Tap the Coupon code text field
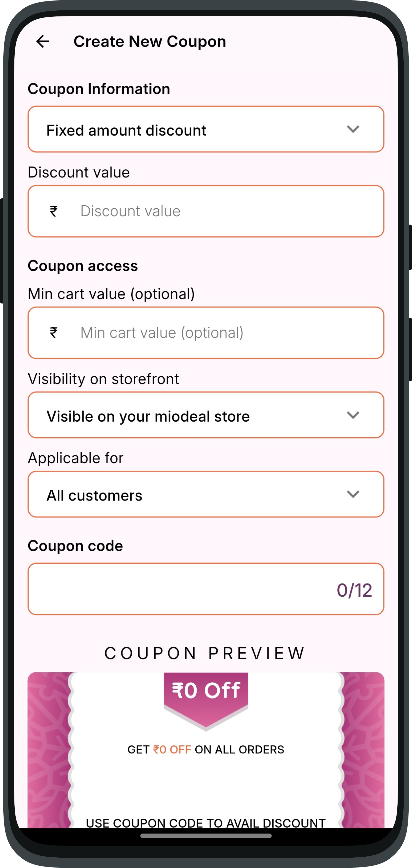This screenshot has height=868, width=412. (x=206, y=589)
